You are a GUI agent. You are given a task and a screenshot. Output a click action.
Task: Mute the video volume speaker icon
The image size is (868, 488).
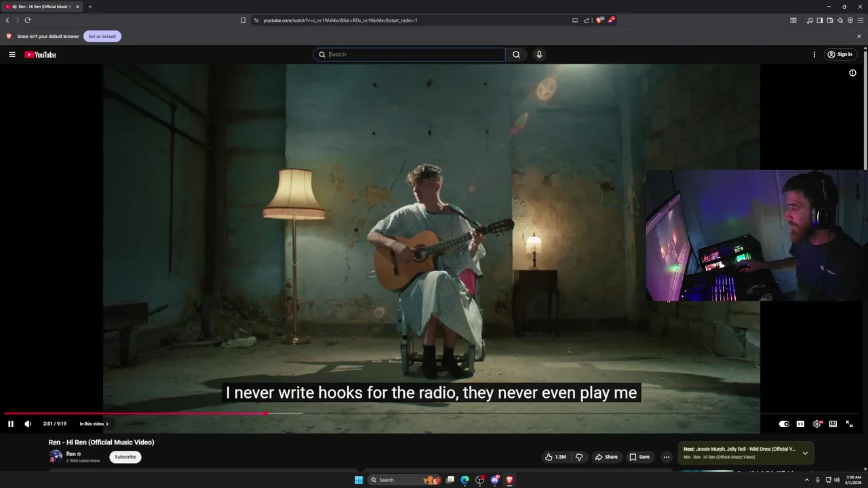click(28, 424)
